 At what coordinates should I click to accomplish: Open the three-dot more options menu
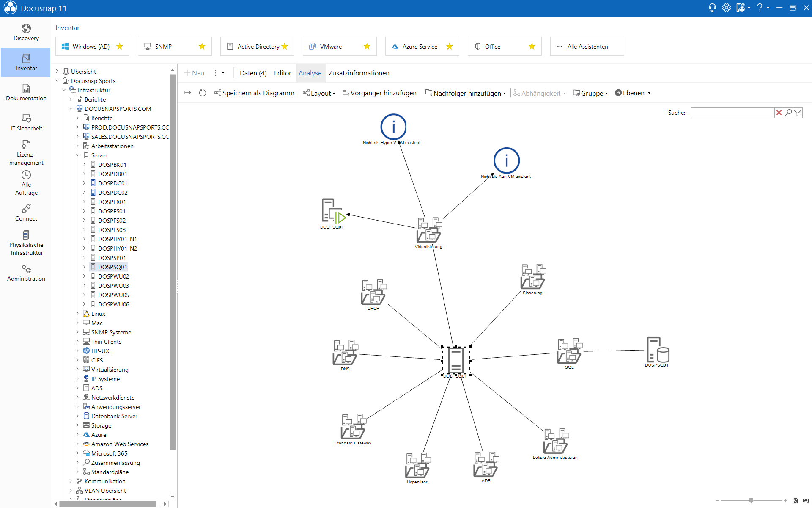pos(215,73)
